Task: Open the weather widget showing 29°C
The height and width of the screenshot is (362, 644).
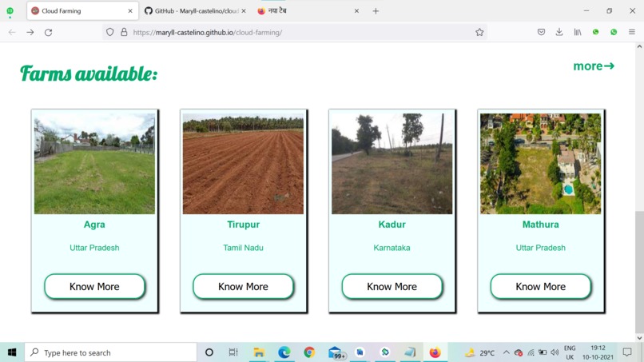Action: [479, 352]
